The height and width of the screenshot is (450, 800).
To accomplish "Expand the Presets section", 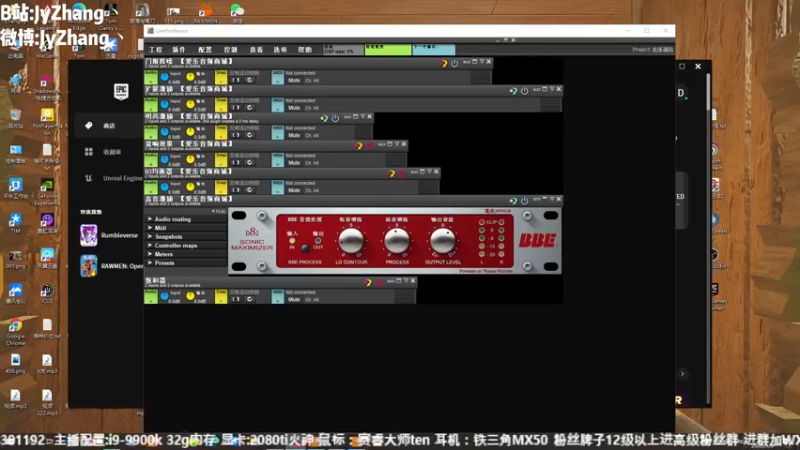I will pos(186,262).
